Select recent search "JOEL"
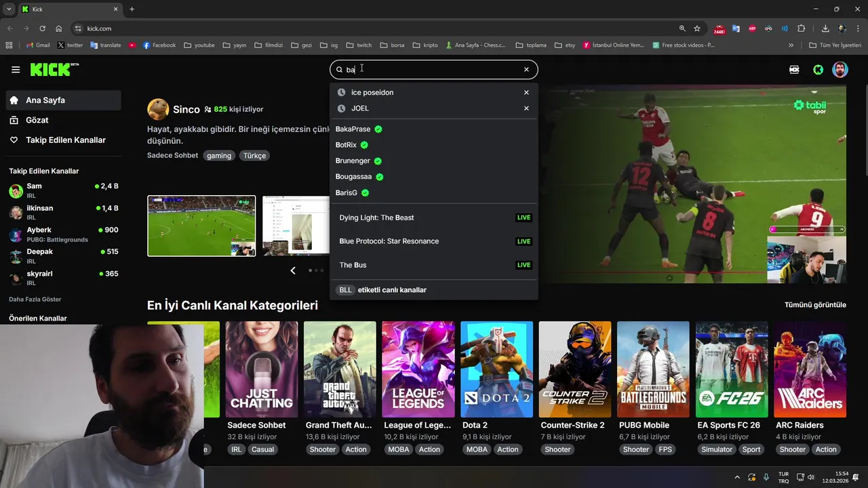 [x=360, y=108]
